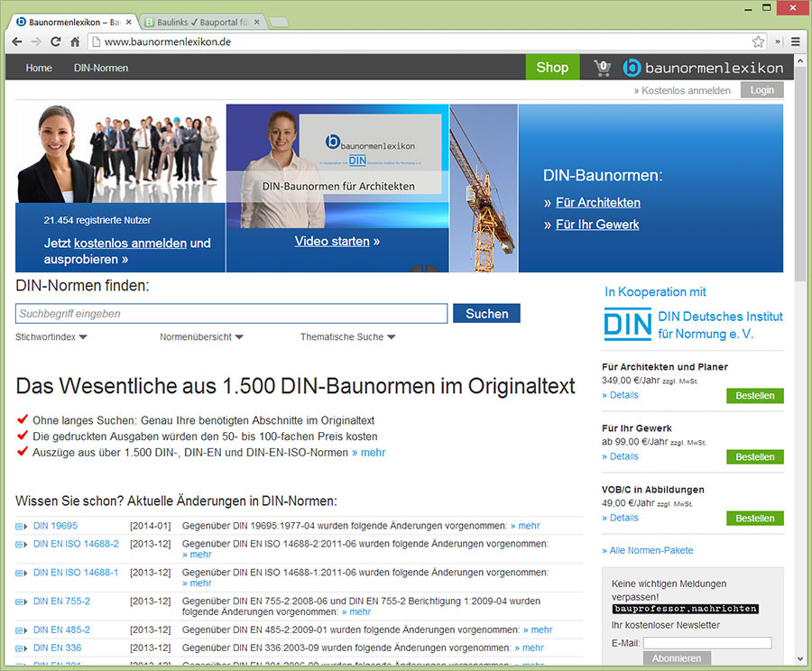Image resolution: width=812 pixels, height=671 pixels.
Task: Click the Login button
Action: [x=761, y=90]
